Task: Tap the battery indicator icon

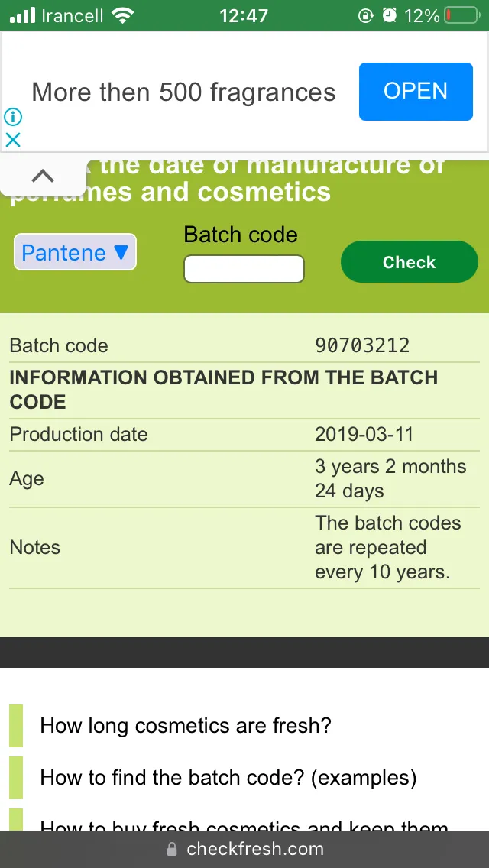Action: coord(461,15)
